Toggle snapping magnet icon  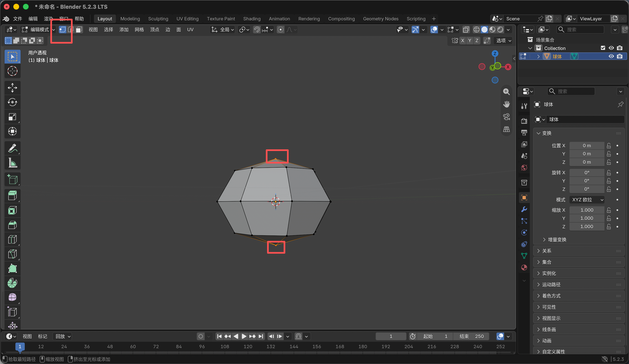click(x=257, y=30)
